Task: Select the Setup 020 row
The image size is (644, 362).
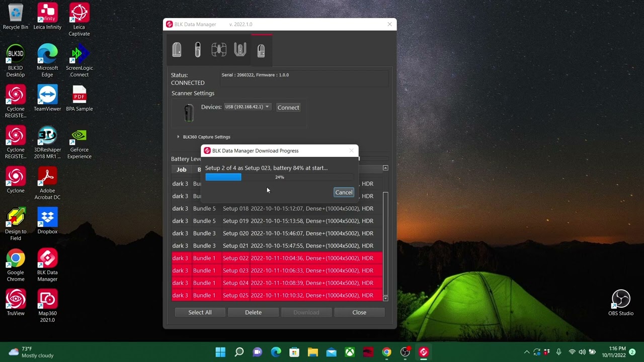Action: [x=277, y=233]
